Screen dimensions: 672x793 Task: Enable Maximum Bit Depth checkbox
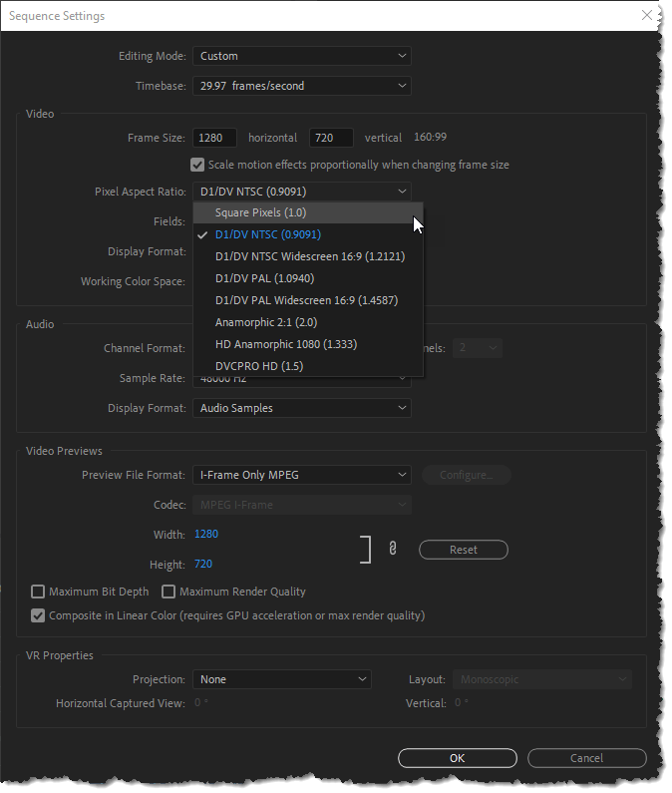click(x=38, y=592)
